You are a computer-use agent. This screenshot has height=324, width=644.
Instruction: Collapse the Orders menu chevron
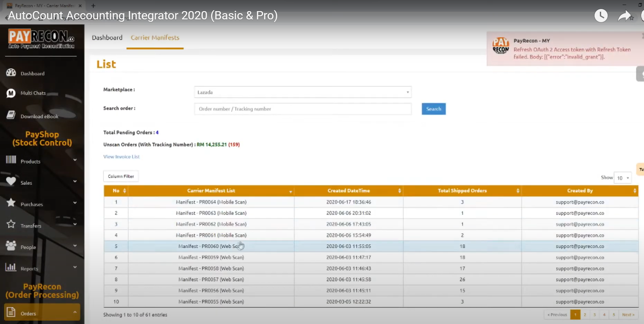point(75,312)
